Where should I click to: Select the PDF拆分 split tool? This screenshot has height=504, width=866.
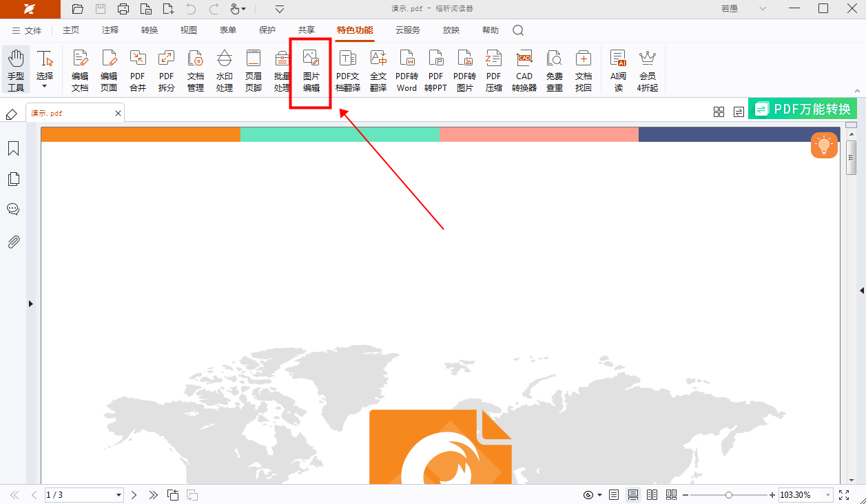click(x=167, y=71)
